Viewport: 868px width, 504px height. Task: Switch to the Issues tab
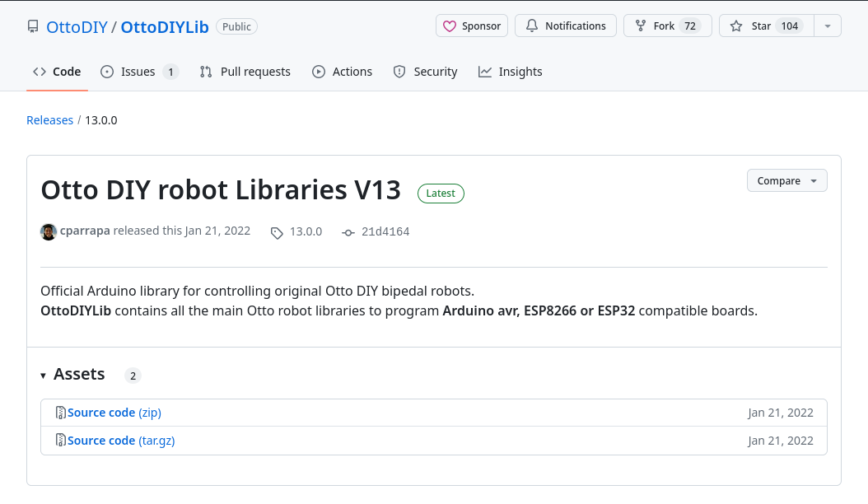click(x=138, y=72)
